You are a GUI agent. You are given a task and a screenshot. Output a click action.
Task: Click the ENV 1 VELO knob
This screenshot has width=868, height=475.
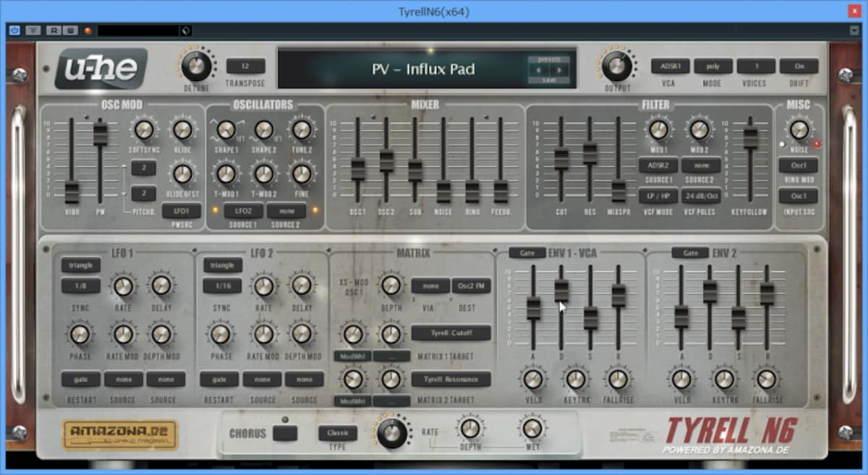click(533, 379)
